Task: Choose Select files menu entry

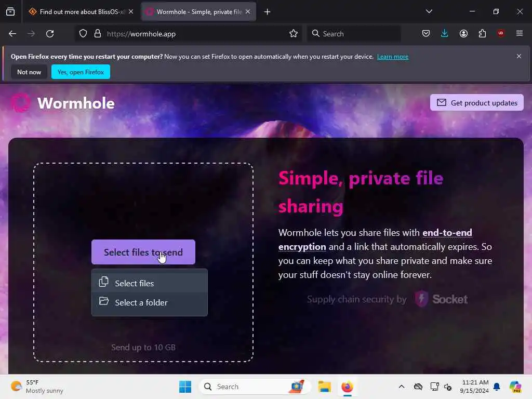Action: tap(149, 283)
